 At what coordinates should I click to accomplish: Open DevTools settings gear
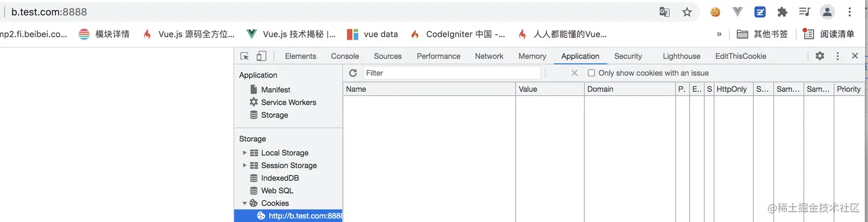[x=820, y=56]
